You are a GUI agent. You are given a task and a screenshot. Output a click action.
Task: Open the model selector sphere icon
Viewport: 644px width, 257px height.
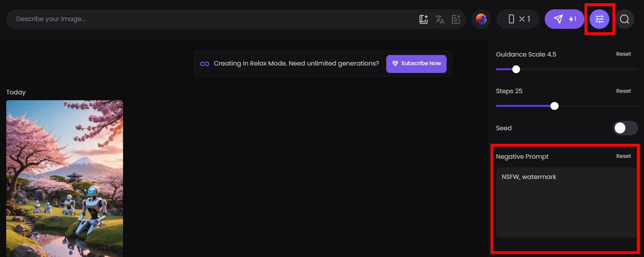[481, 19]
